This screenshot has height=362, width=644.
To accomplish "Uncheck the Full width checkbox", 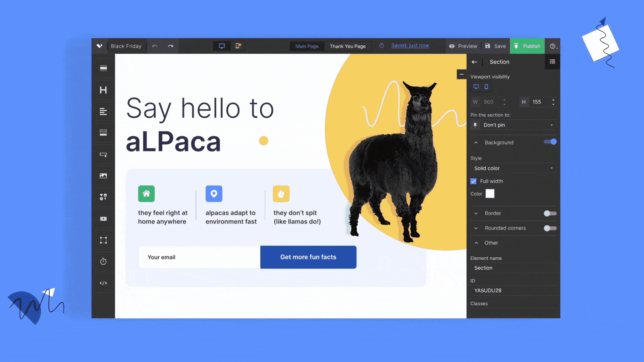I will point(473,181).
